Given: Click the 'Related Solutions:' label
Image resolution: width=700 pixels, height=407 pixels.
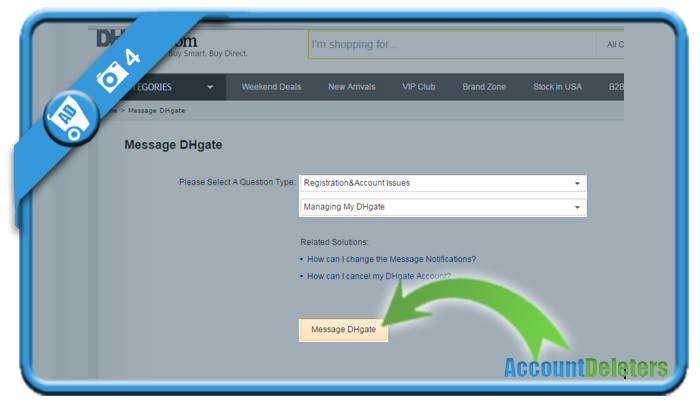Looking at the screenshot, I should point(334,242).
